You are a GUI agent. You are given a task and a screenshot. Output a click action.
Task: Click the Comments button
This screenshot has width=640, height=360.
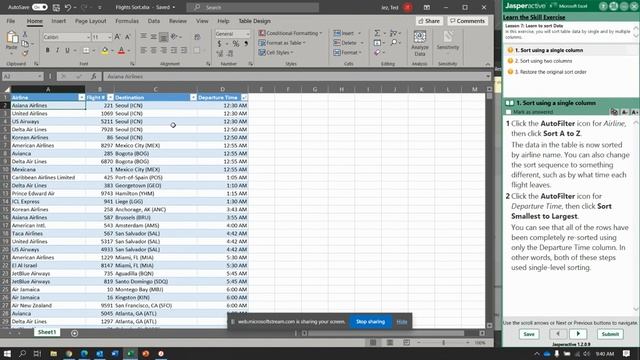[467, 21]
